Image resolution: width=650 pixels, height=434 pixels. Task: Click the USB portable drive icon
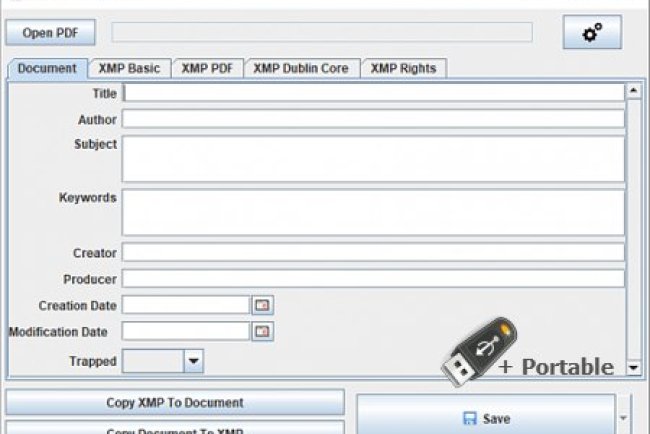pyautogui.click(x=478, y=353)
